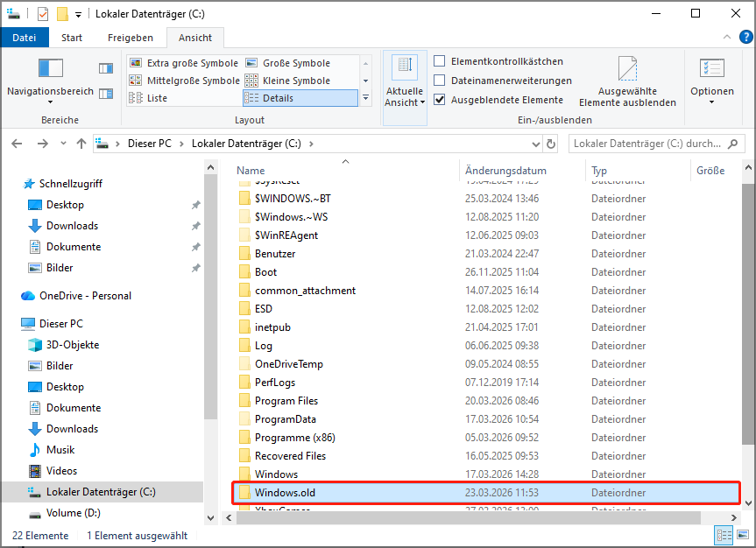756x548 pixels.
Task: Open the 'Downloads' quick access entry
Action: (x=74, y=225)
